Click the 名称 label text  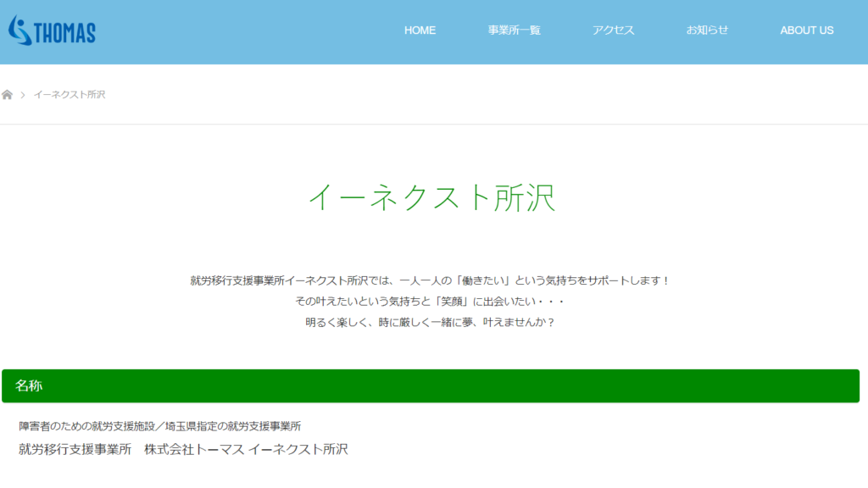click(29, 385)
